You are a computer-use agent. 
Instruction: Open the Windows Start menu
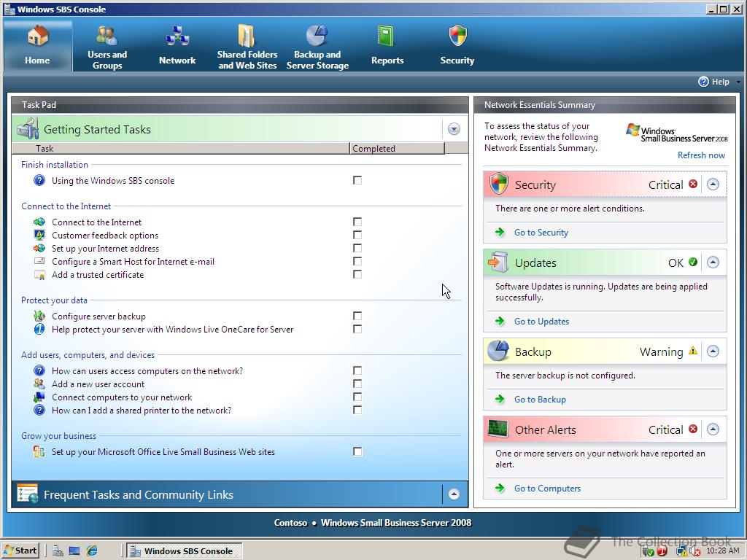[20, 551]
